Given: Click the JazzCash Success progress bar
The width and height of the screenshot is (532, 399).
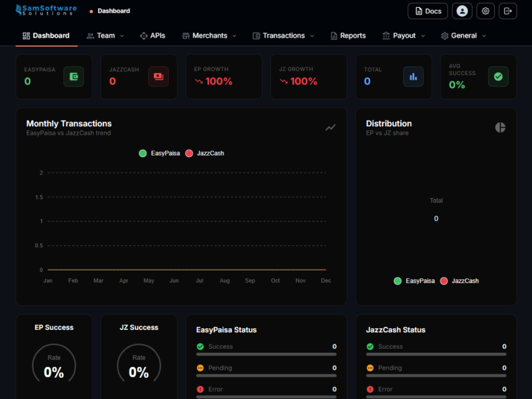Looking at the screenshot, I should coord(436,354).
